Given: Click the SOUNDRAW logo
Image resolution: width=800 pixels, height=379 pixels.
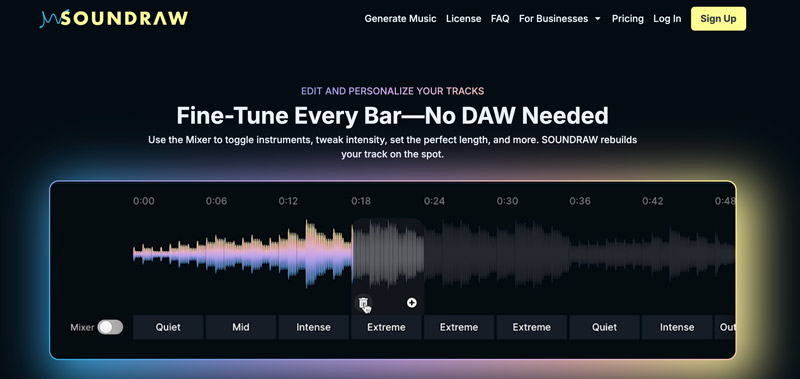Looking at the screenshot, I should (114, 19).
